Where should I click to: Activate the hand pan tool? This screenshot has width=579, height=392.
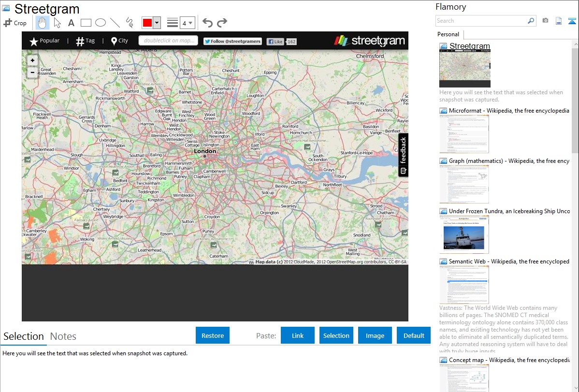pos(43,23)
